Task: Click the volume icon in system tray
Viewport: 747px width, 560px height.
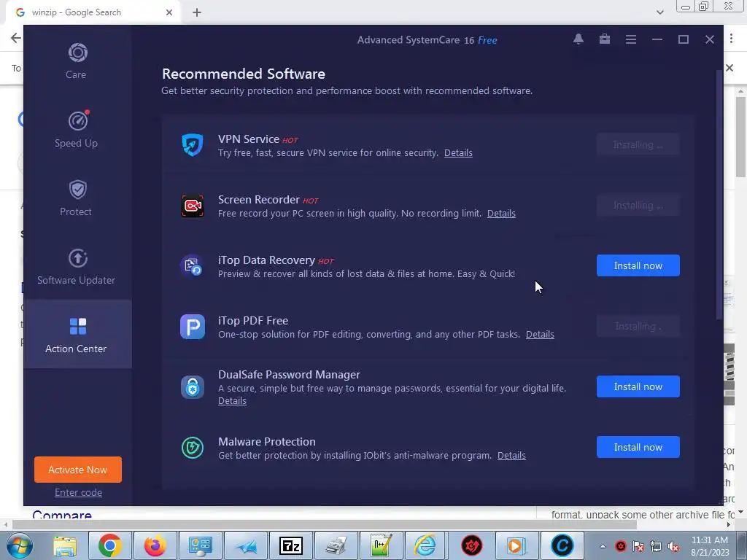Action: pyautogui.click(x=673, y=547)
